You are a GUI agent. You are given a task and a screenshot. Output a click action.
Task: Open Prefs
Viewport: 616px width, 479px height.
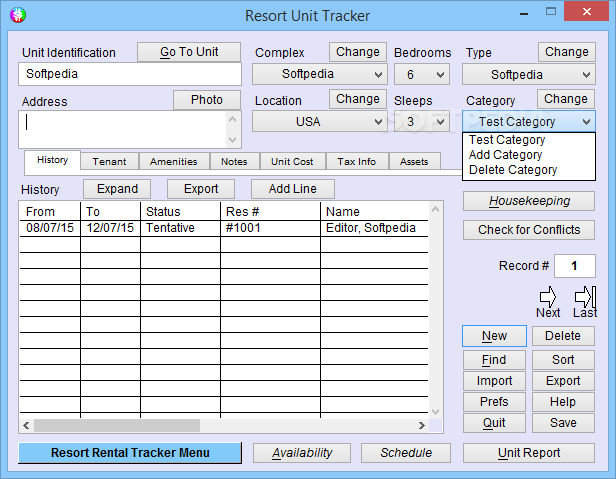(494, 402)
